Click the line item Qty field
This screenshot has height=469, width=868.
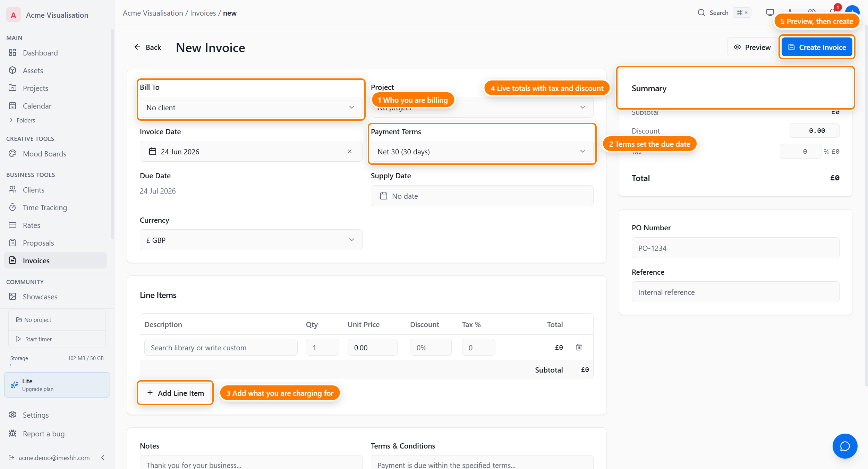pyautogui.click(x=322, y=347)
